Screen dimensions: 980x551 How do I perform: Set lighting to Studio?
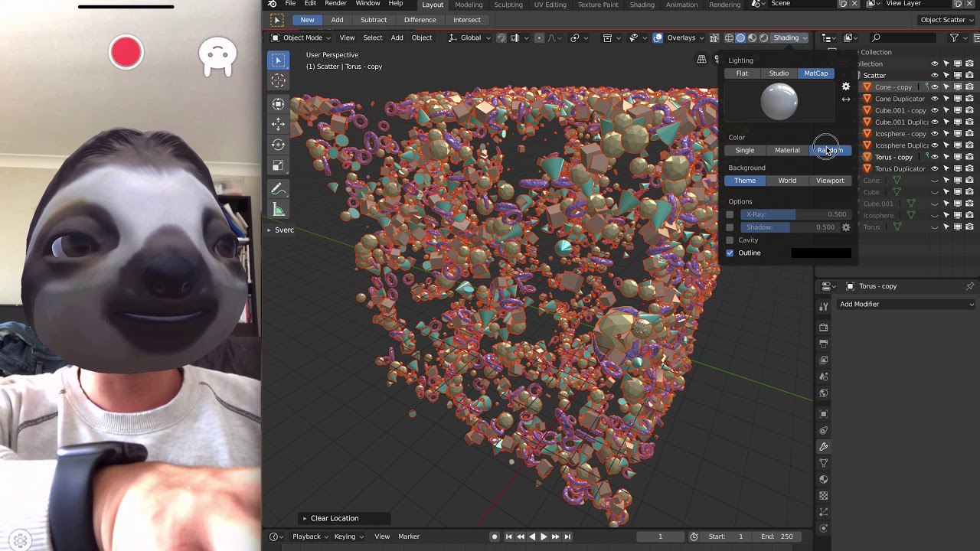click(x=779, y=73)
